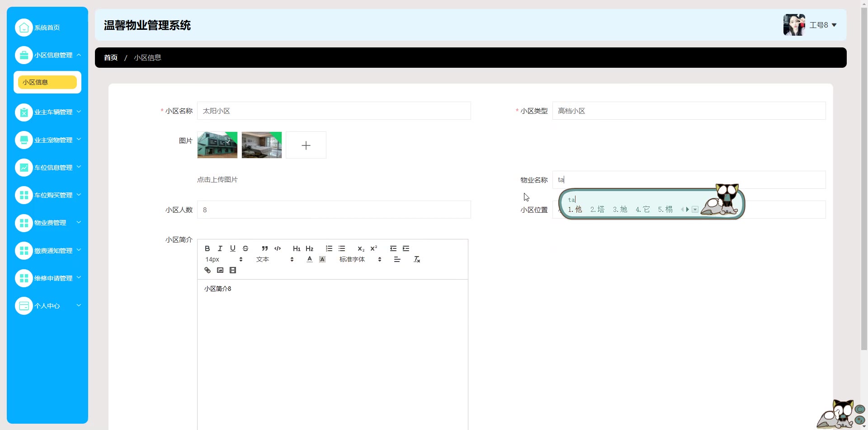
Task: Insert a blockquote
Action: (x=265, y=248)
